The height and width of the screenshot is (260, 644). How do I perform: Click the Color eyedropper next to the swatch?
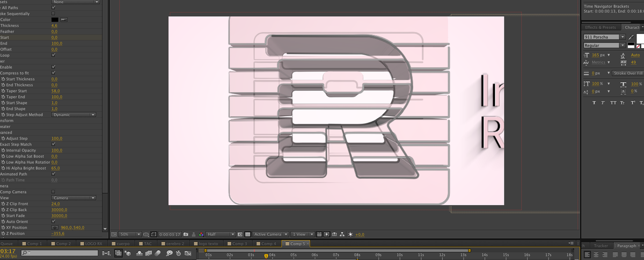(63, 20)
